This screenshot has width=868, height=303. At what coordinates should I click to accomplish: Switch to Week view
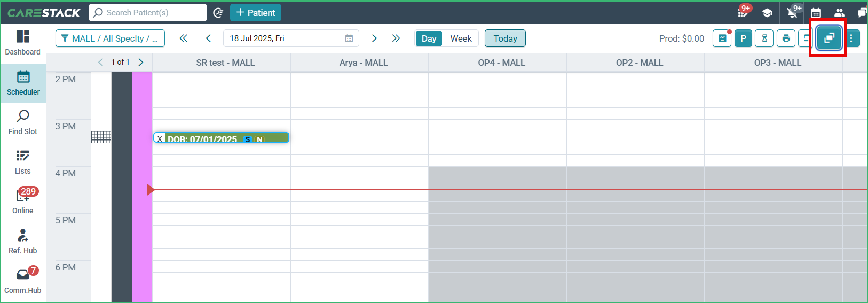461,38
